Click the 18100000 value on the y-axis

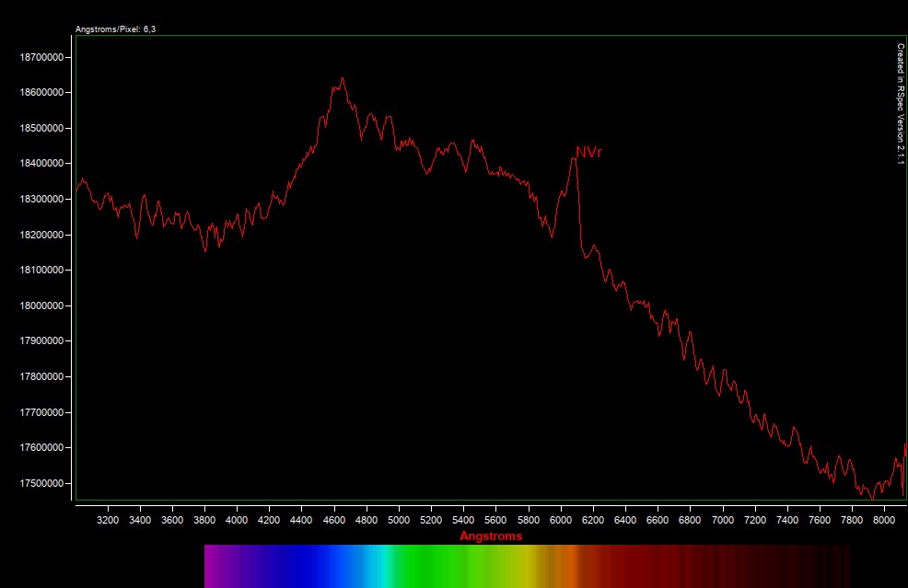click(41, 271)
